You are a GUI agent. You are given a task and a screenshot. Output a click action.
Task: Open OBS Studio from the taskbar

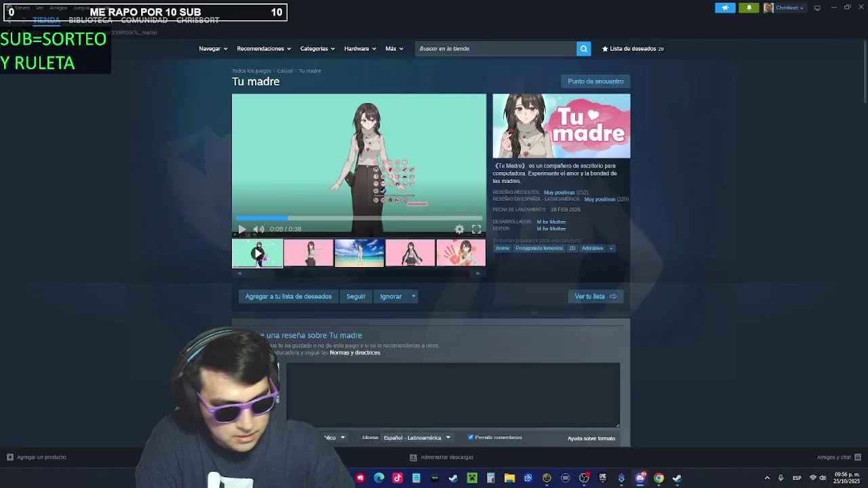point(584,478)
